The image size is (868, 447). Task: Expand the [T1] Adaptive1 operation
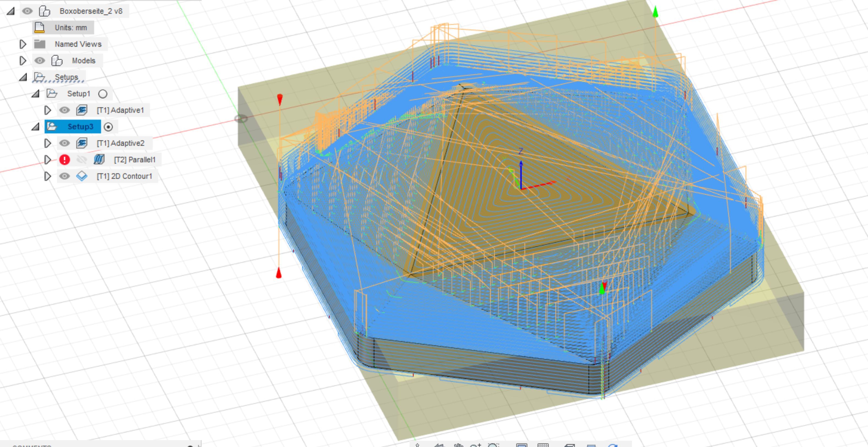pos(48,110)
